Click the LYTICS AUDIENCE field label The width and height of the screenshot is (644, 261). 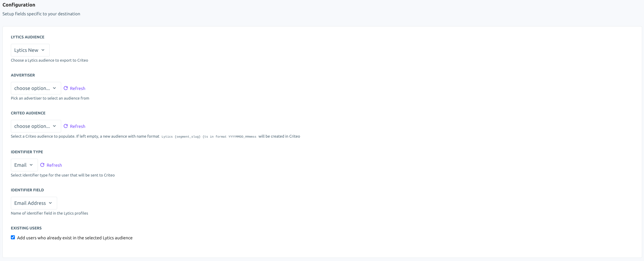point(28,37)
